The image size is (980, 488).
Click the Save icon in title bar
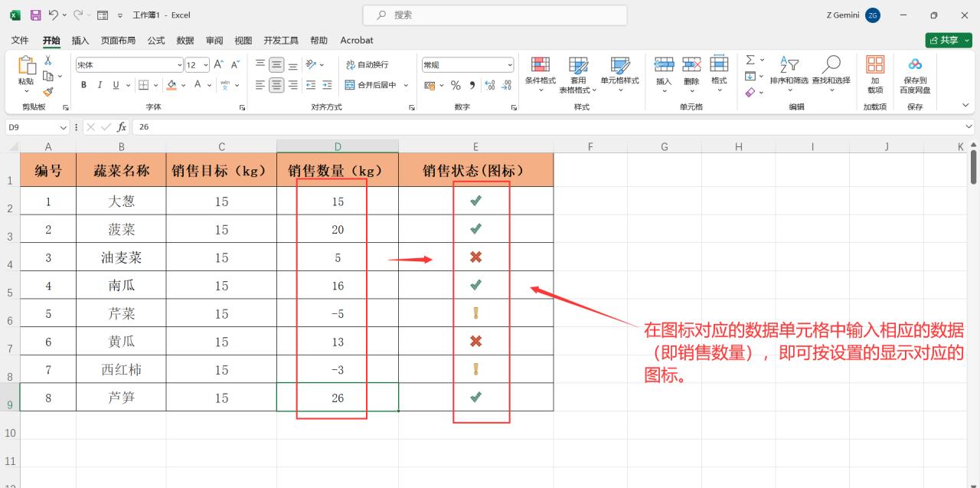(x=35, y=15)
